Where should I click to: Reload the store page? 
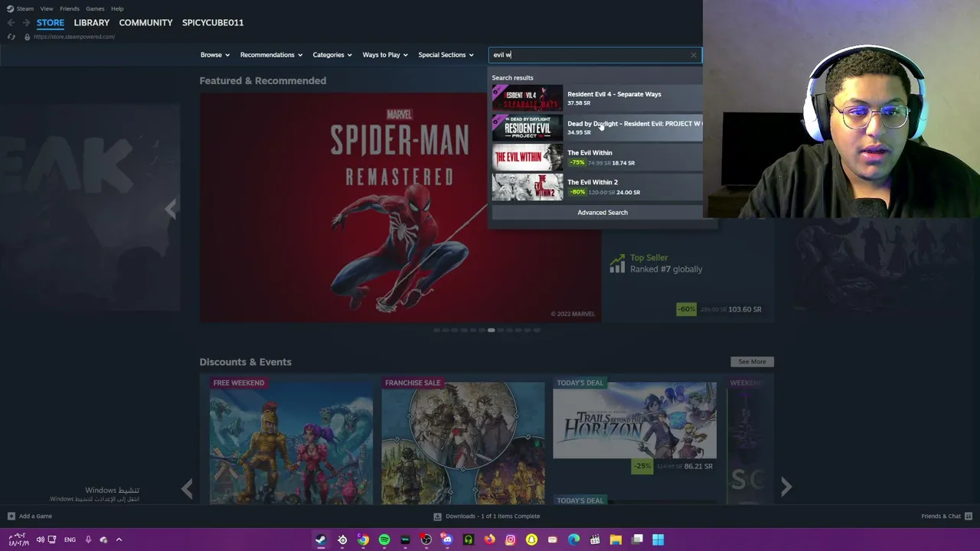(x=11, y=37)
